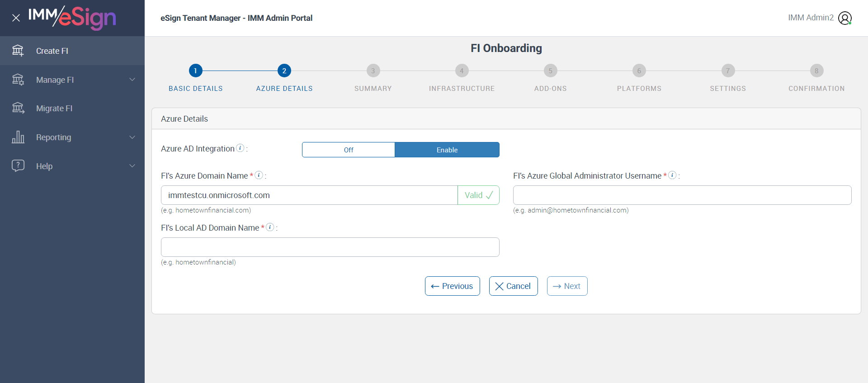Click info icon beside FI's Azure Domain Name
Image resolution: width=868 pixels, height=383 pixels.
pyautogui.click(x=259, y=175)
